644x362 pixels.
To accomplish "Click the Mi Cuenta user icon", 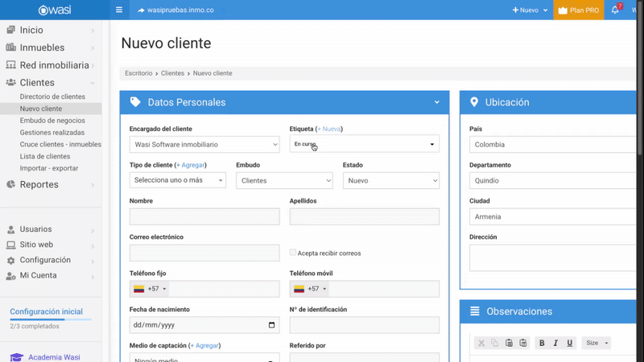I will point(11,276).
